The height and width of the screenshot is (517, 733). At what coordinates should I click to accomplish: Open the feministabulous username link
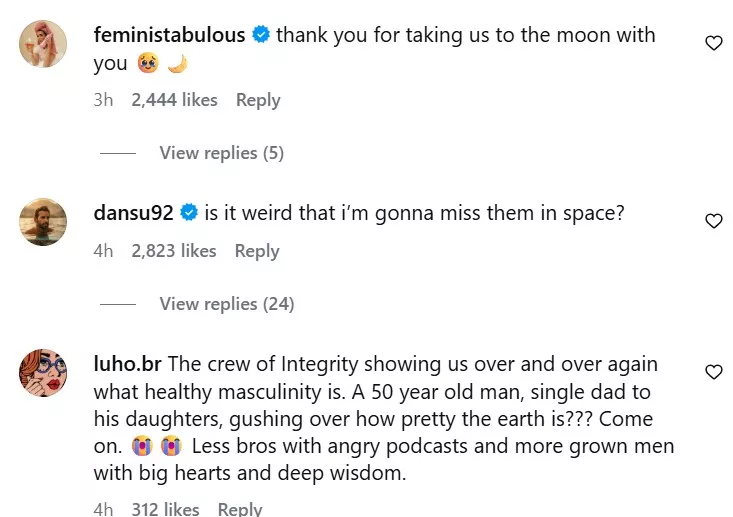(169, 35)
